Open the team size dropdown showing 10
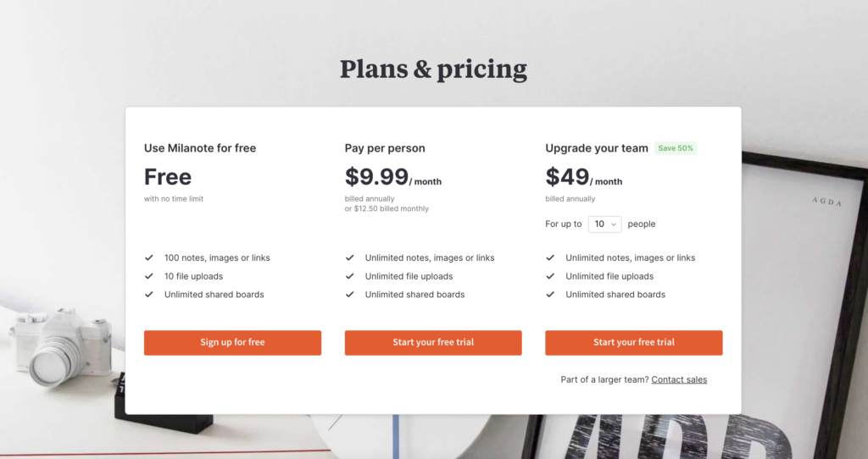Viewport: 868px width, 459px height. point(604,224)
